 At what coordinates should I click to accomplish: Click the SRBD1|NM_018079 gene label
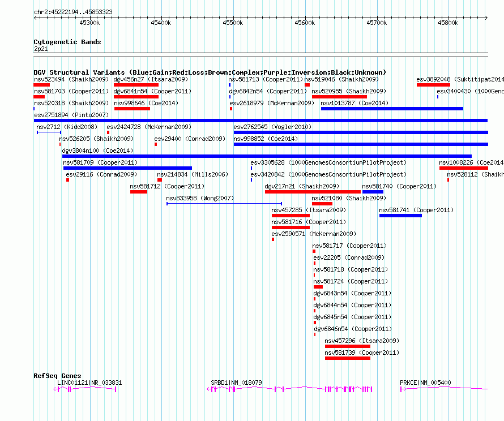pyautogui.click(x=236, y=383)
